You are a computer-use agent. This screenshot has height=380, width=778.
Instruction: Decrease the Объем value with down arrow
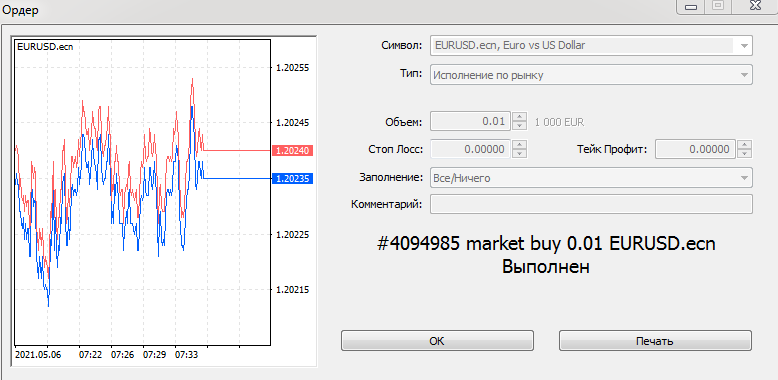(519, 126)
